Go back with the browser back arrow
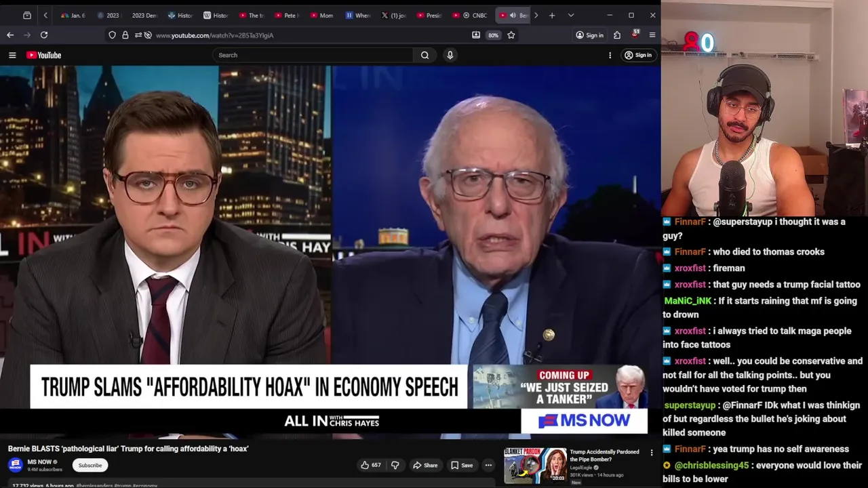 pos(10,35)
